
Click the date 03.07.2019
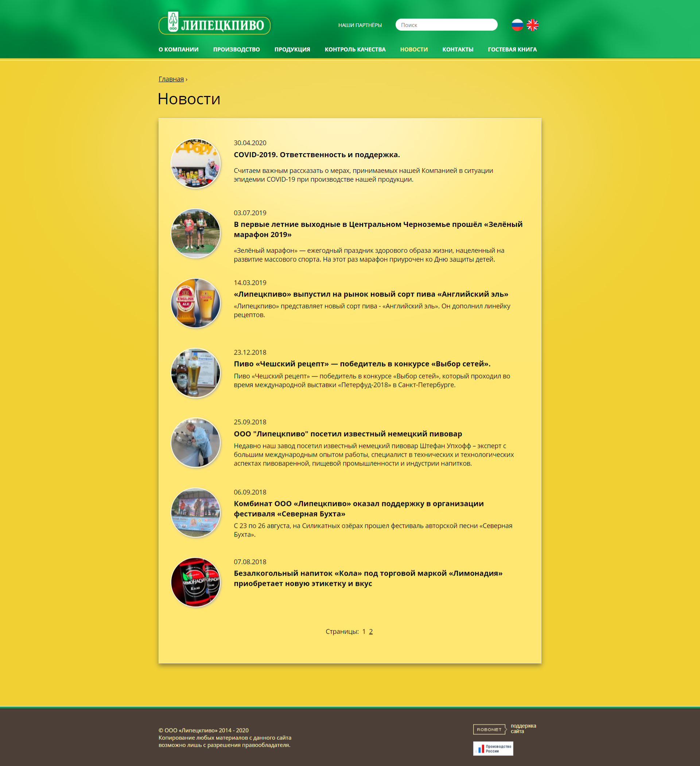pyautogui.click(x=250, y=213)
